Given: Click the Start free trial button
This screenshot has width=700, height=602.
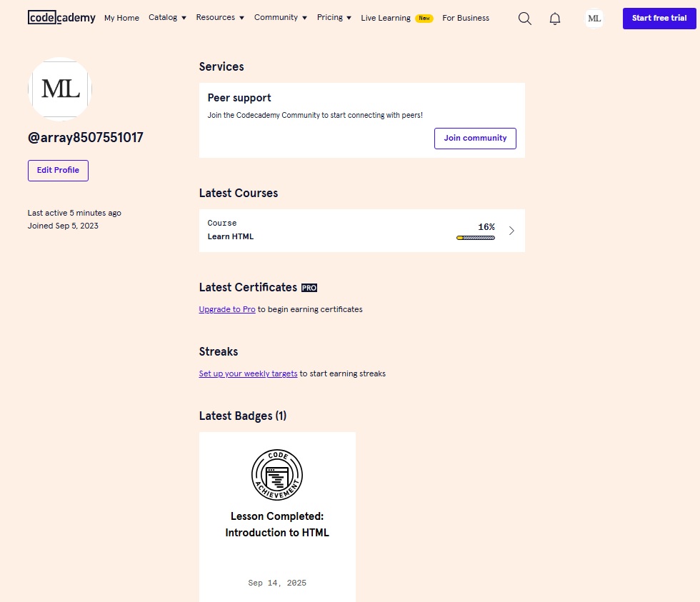Looking at the screenshot, I should 659,19.
